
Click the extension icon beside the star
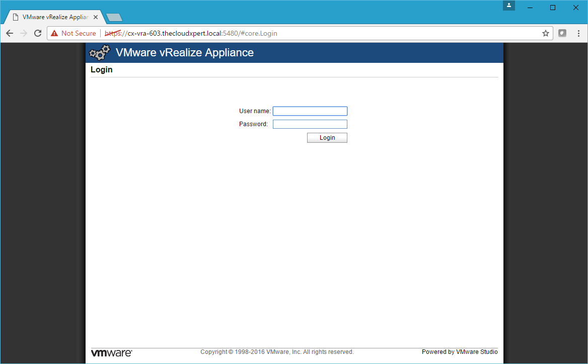click(562, 33)
